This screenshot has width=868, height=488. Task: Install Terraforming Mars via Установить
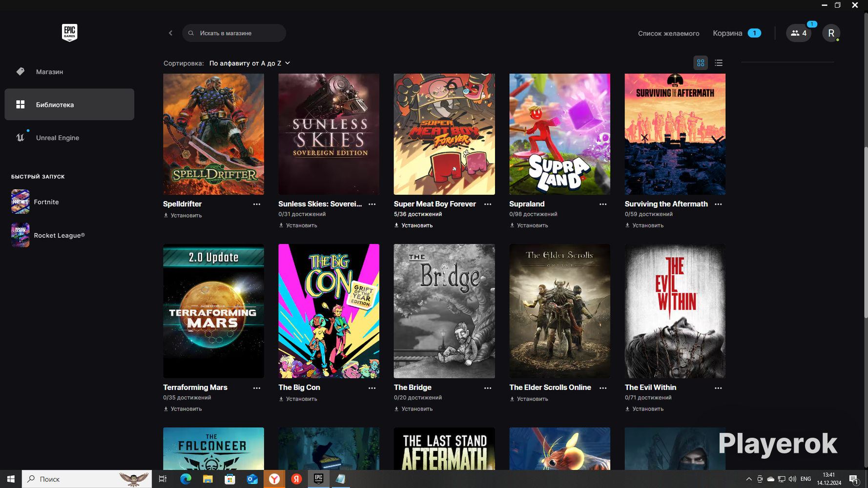point(183,409)
